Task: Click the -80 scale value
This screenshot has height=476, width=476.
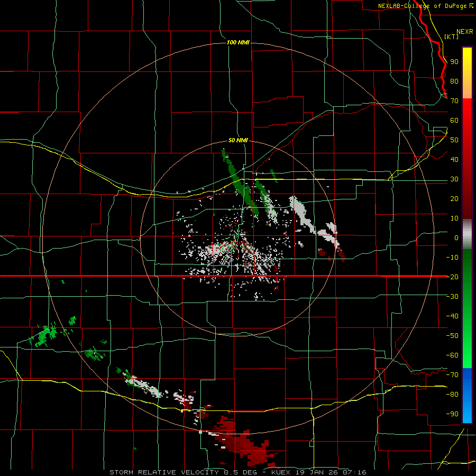Action: tap(452, 395)
